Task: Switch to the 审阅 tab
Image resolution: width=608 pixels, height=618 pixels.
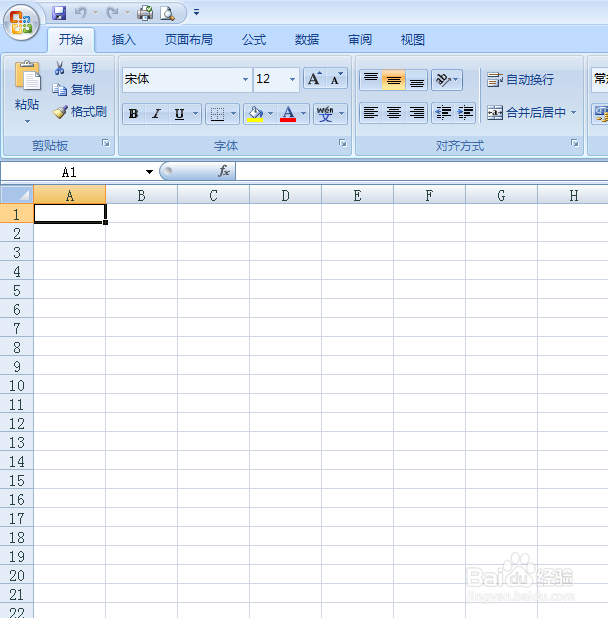Action: point(360,39)
